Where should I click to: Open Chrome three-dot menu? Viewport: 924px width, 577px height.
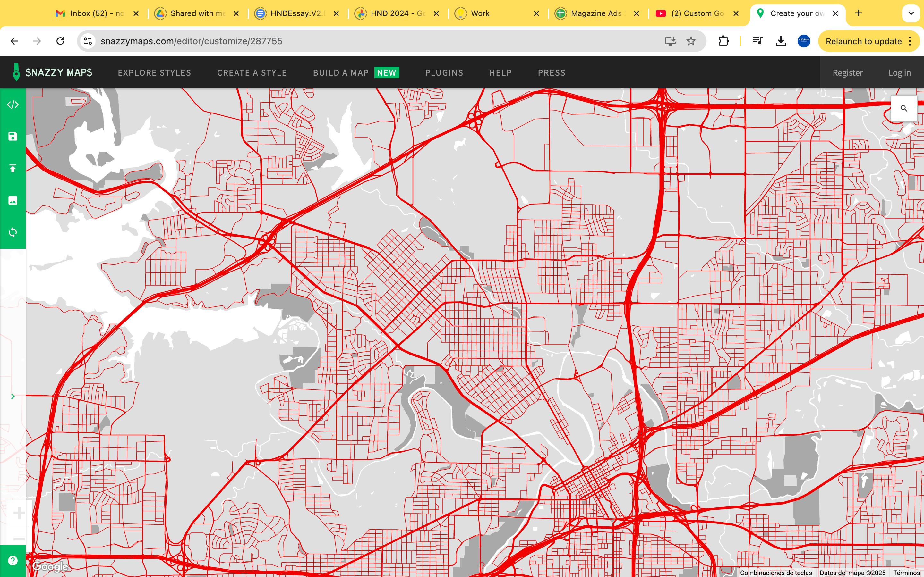910,41
